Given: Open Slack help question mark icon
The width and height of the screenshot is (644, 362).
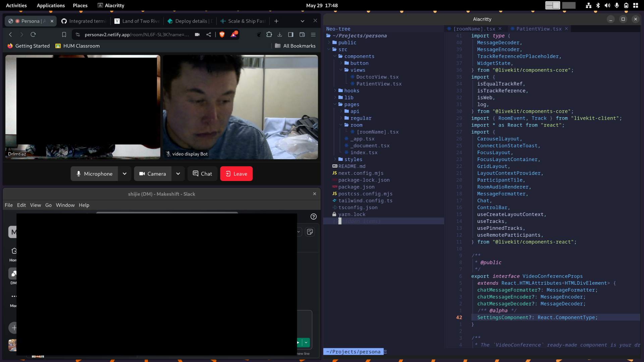Looking at the screenshot, I should (313, 217).
